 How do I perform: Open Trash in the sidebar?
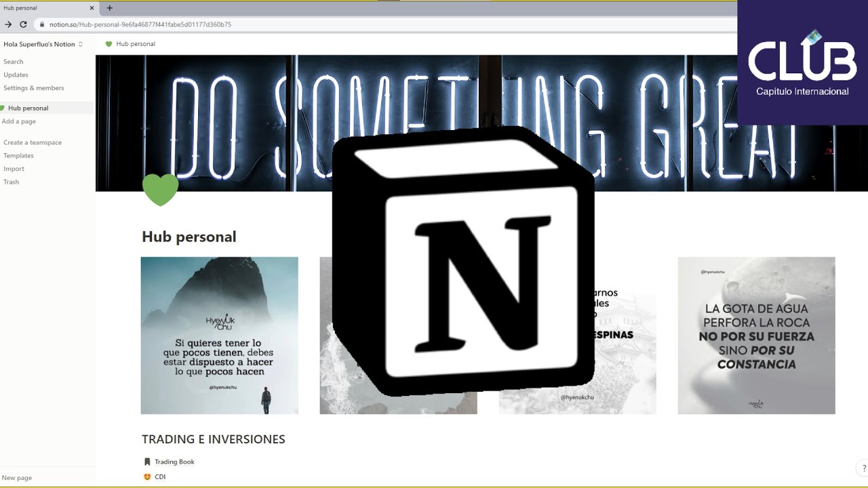click(12, 182)
